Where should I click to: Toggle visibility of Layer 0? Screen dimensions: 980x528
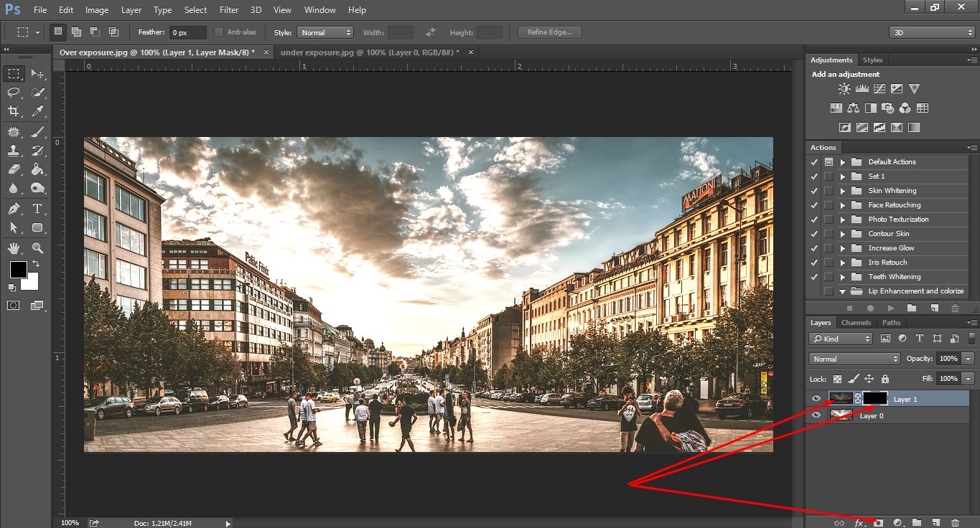pos(816,415)
